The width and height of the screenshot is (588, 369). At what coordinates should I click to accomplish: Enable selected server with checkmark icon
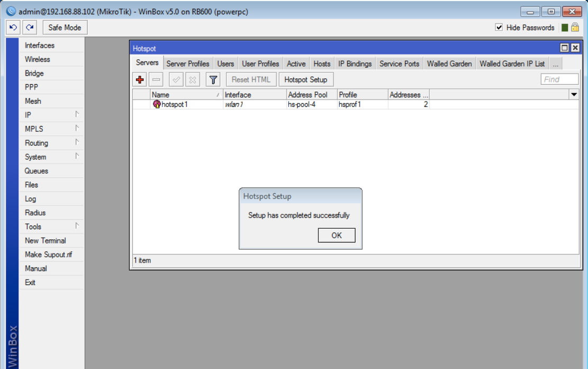(x=176, y=79)
